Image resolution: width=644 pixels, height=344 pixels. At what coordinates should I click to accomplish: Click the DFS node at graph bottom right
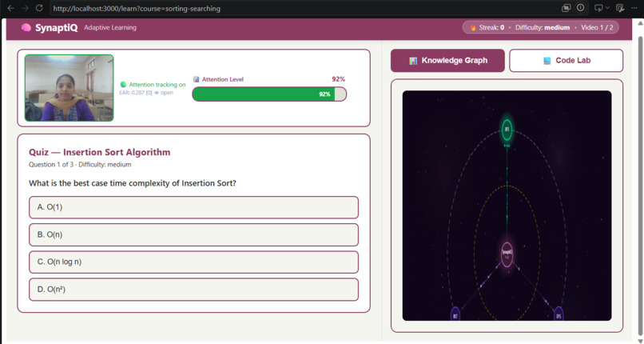click(x=559, y=315)
